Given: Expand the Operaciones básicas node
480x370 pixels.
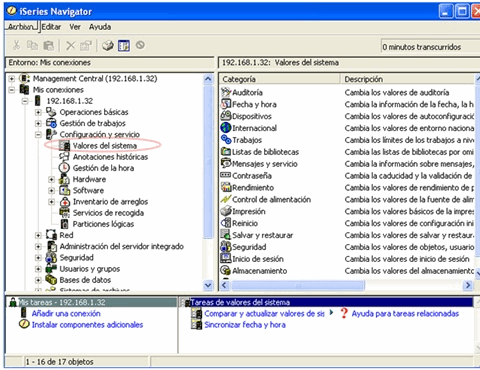Looking at the screenshot, I should (x=38, y=112).
